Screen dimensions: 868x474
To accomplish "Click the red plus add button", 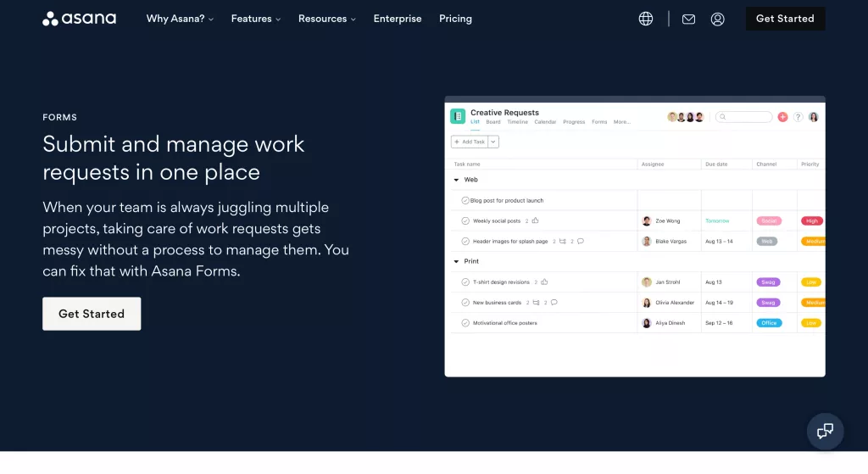I will point(782,117).
